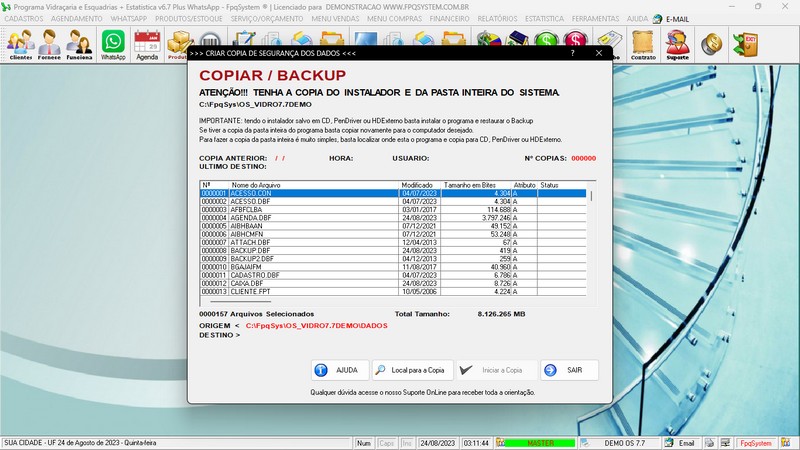Viewport: 800px width, 450px height.
Task: Click the red dollar toolbar icon
Action: coord(576,40)
